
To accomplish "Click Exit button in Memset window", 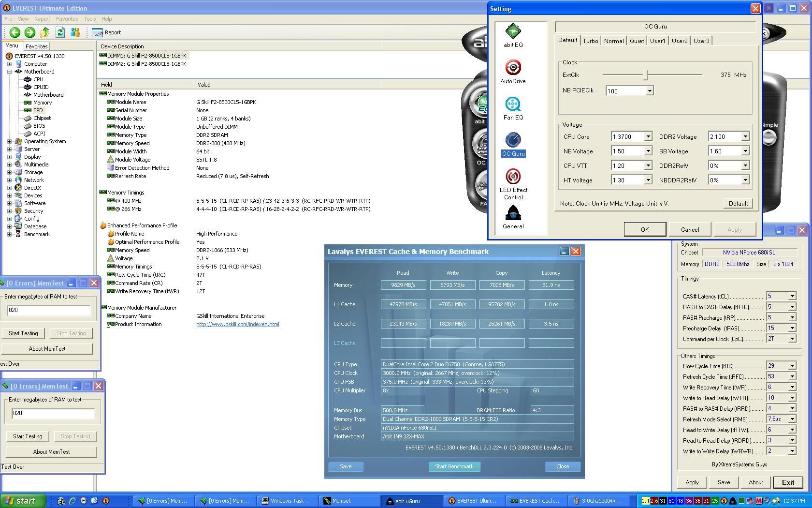I will point(788,482).
